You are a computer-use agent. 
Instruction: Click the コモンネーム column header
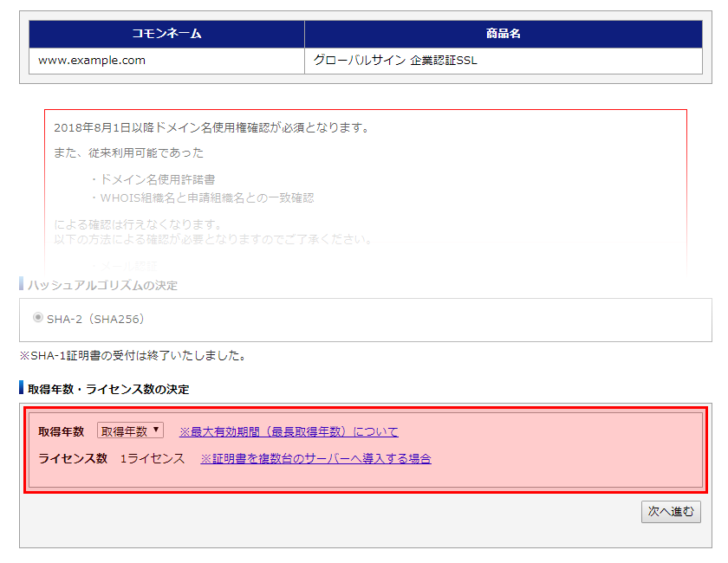(166, 34)
